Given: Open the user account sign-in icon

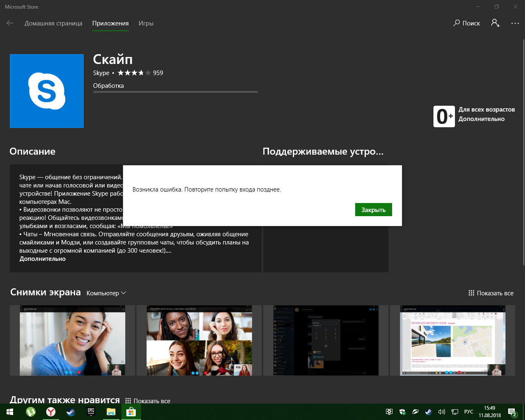Looking at the screenshot, I should [495, 23].
